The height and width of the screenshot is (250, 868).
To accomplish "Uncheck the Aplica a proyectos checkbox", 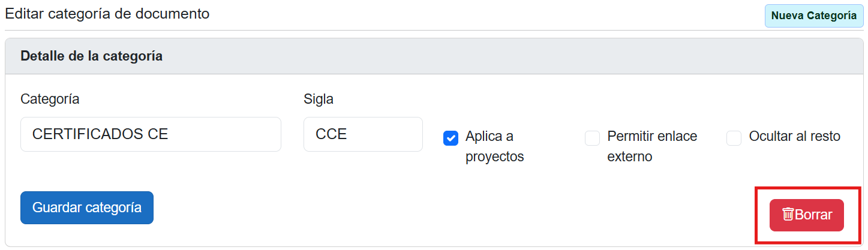I will [x=450, y=138].
